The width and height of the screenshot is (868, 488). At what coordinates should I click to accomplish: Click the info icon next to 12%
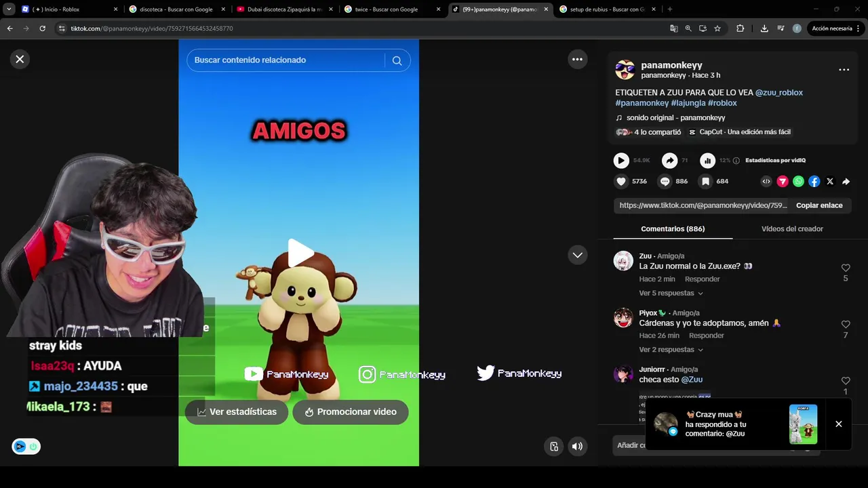[x=736, y=161]
